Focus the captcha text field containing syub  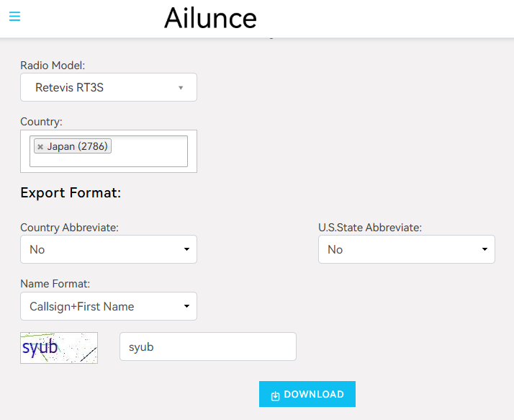pyautogui.click(x=207, y=347)
